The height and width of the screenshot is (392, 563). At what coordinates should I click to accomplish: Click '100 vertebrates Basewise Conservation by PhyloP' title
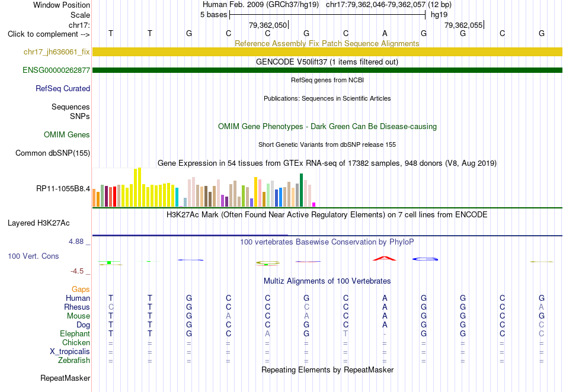click(327, 242)
